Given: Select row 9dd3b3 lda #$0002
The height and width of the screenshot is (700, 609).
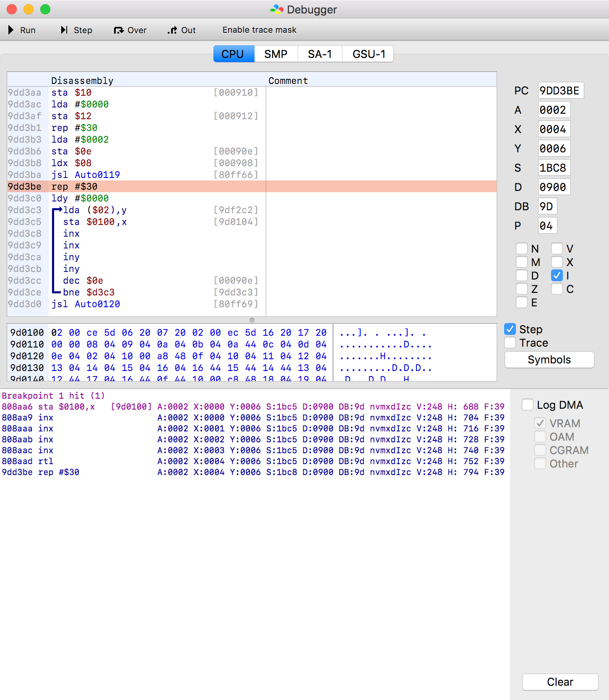Looking at the screenshot, I should pos(252,139).
